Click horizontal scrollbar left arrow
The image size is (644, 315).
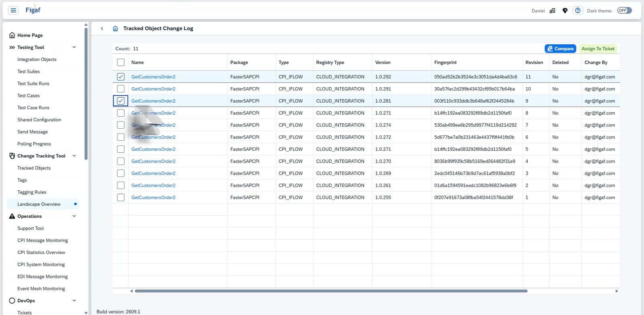click(131, 291)
